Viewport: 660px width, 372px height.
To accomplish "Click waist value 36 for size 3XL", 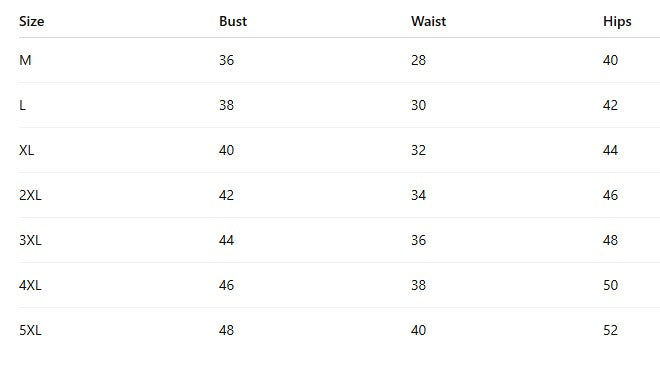I will tap(418, 240).
